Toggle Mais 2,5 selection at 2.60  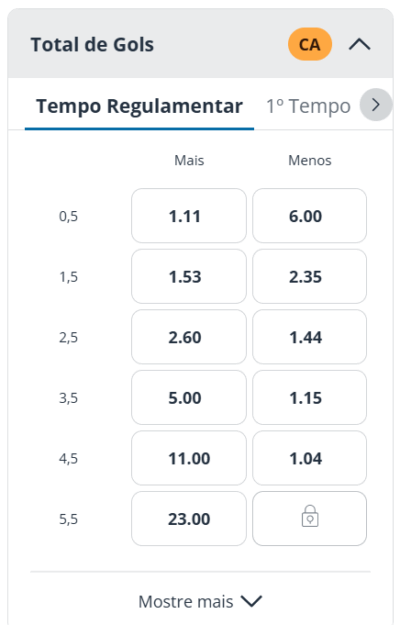point(189,337)
